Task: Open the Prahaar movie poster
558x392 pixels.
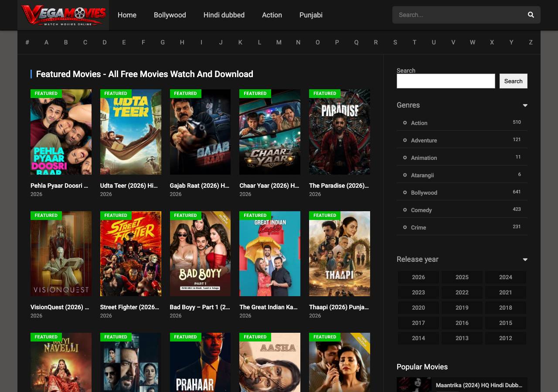Action: [200, 362]
